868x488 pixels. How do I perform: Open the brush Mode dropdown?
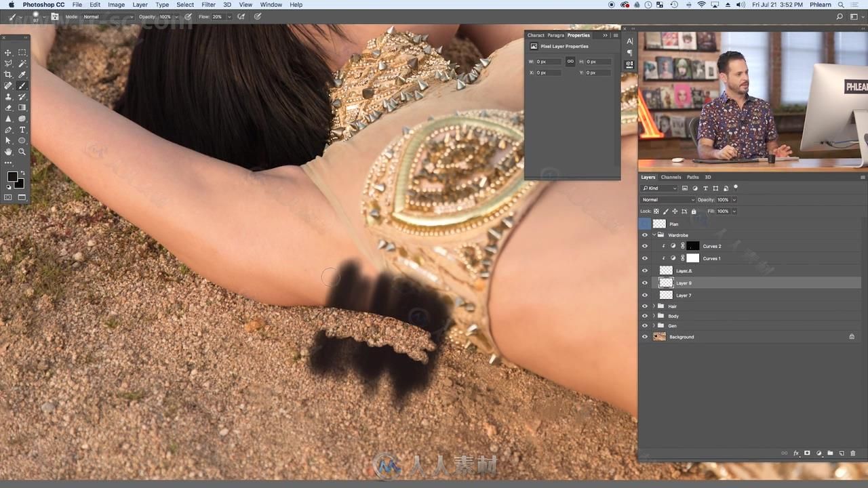107,16
